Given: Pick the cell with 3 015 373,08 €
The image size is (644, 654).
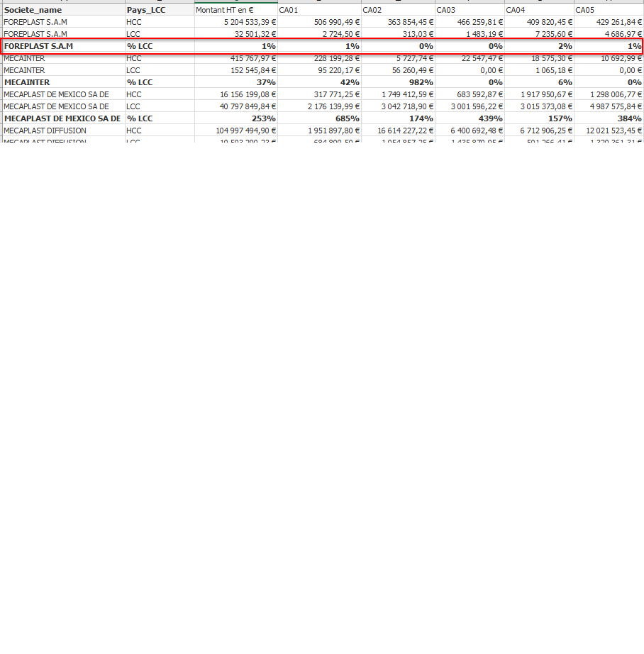Looking at the screenshot, I should (x=539, y=106).
